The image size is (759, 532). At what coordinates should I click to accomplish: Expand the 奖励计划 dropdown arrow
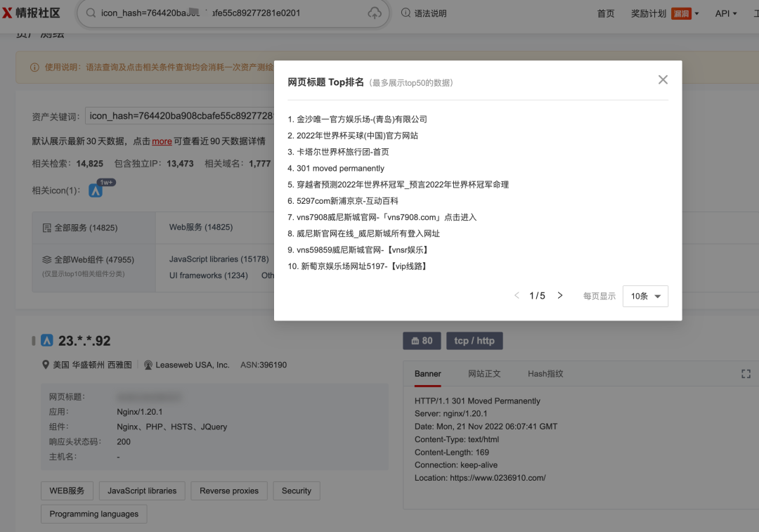[697, 13]
